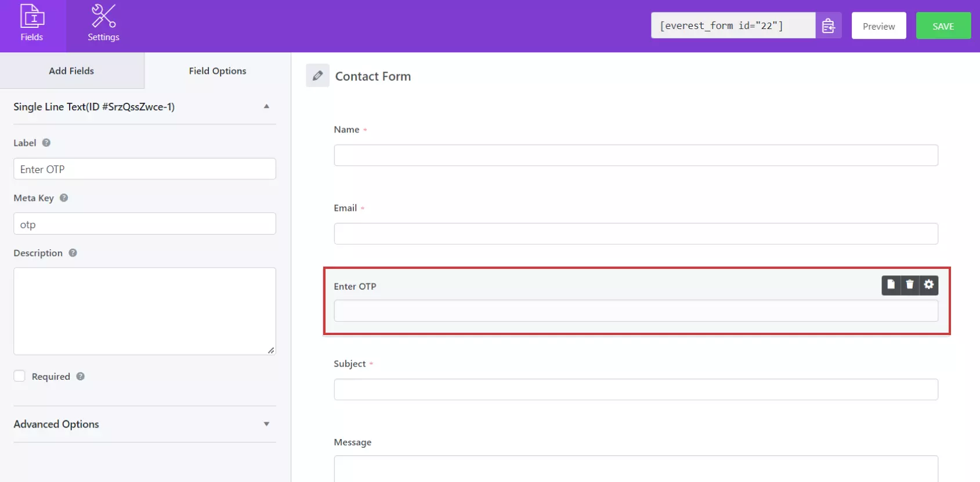The height and width of the screenshot is (482, 980).
Task: Enable the Required checkbox
Action: click(19, 376)
